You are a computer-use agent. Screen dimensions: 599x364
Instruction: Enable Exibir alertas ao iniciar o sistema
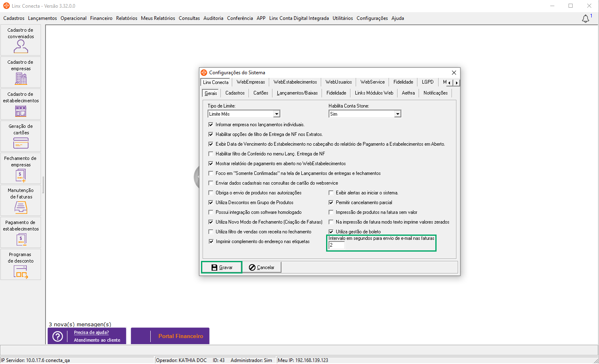pos(331,193)
